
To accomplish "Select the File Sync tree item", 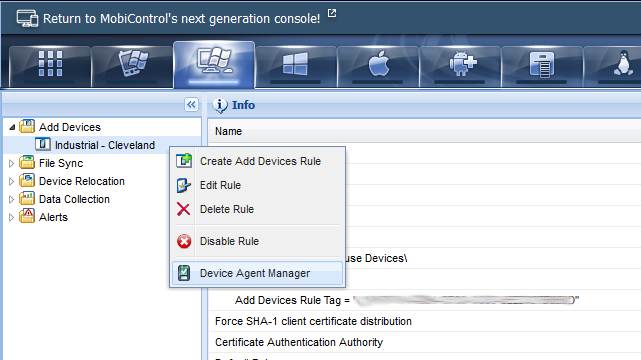I will point(61,163).
